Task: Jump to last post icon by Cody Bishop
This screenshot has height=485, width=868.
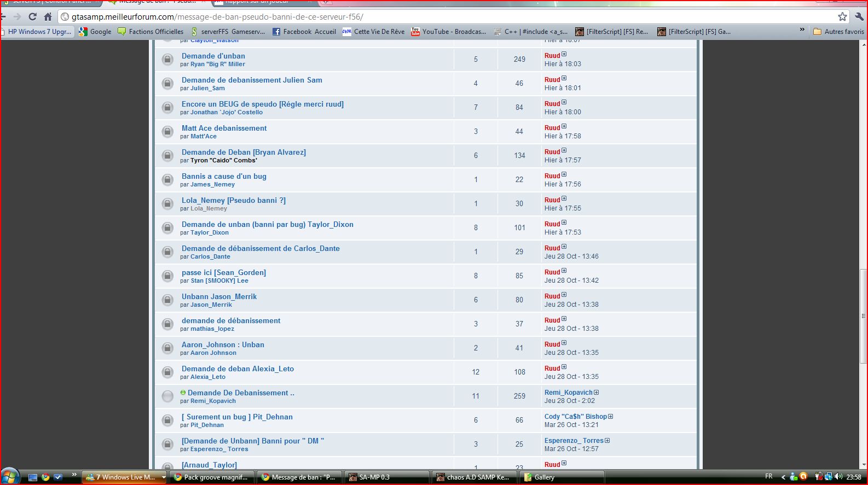Action: pos(611,416)
